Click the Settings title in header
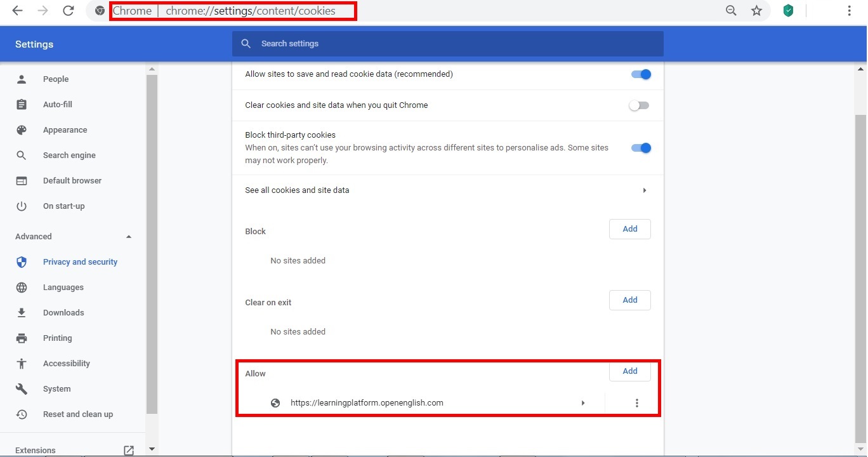 [x=34, y=44]
